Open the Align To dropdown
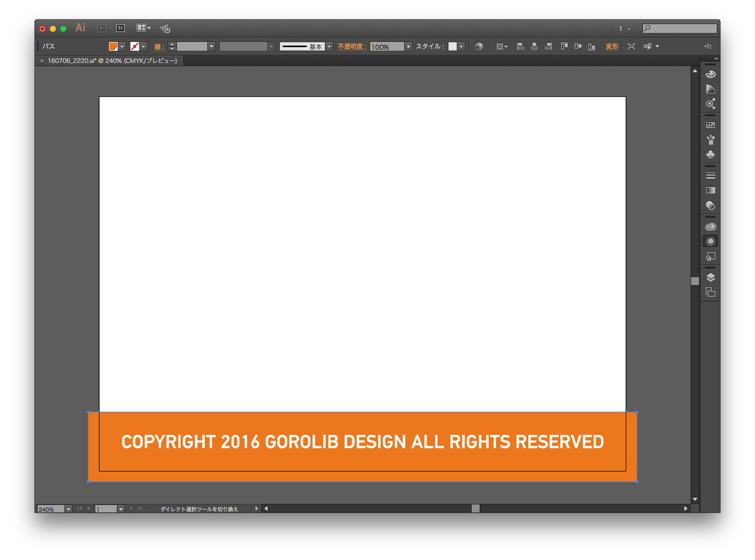Viewport: 755px width, 560px height. click(502, 46)
